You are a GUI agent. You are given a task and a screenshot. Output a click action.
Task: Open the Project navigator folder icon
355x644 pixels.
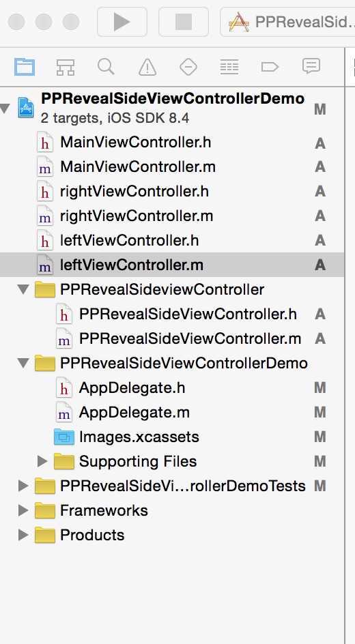tap(25, 67)
